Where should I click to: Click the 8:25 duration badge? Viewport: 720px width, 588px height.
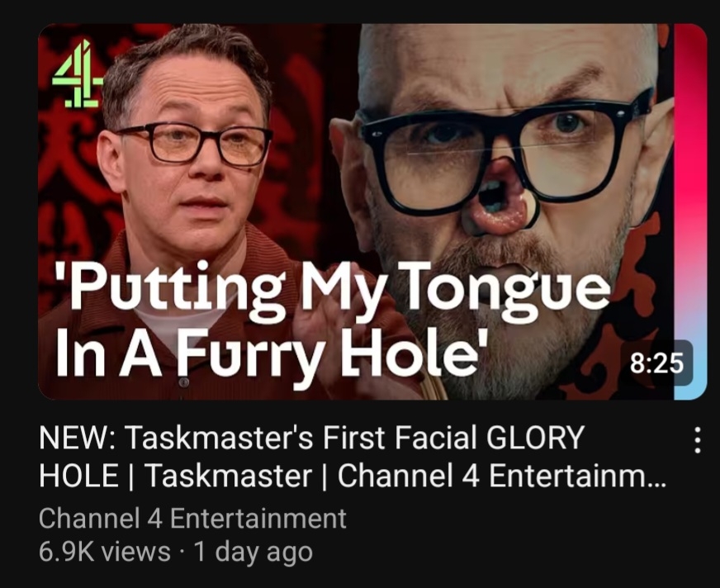(x=656, y=363)
